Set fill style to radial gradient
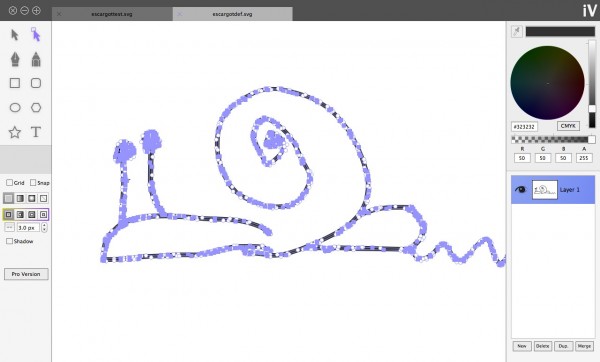Screen dimensions: 600x362 [x=32, y=198]
